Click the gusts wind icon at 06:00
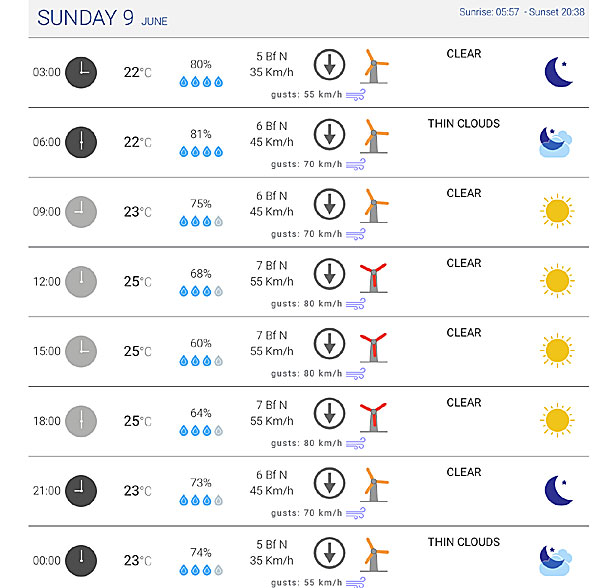This screenshot has height=588, width=600. [355, 165]
